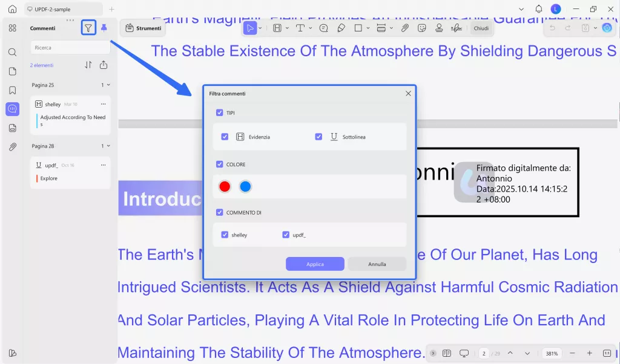The image size is (620, 364).
Task: Set the 1:1 actual size view
Action: tap(607, 353)
